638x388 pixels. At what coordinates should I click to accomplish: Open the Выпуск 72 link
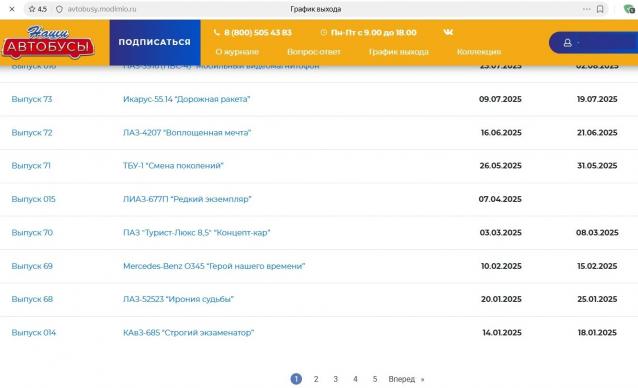coord(32,133)
